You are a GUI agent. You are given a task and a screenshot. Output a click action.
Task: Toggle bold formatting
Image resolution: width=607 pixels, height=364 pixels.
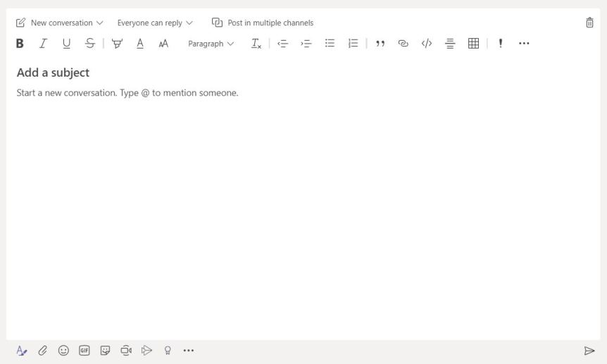pyautogui.click(x=20, y=44)
